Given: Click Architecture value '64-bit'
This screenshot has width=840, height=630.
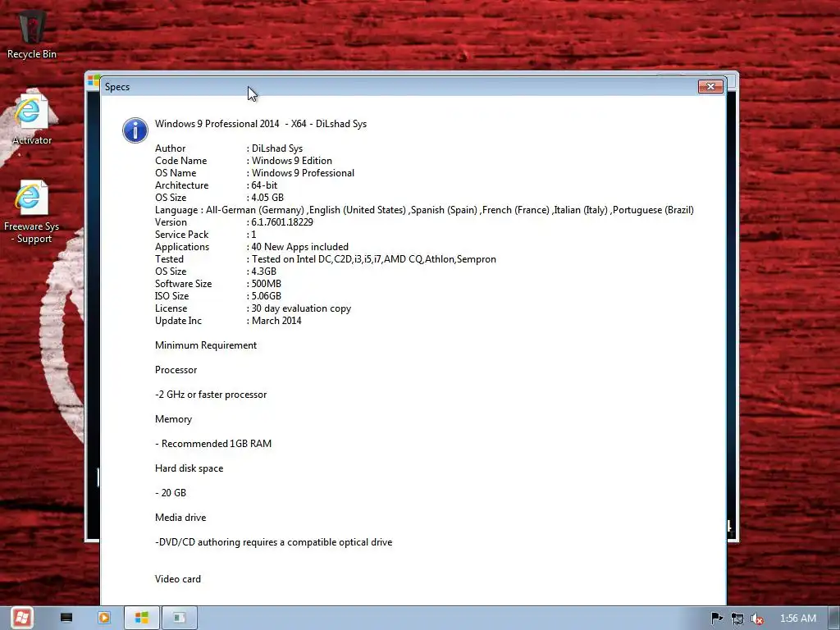Looking at the screenshot, I should coord(265,185).
